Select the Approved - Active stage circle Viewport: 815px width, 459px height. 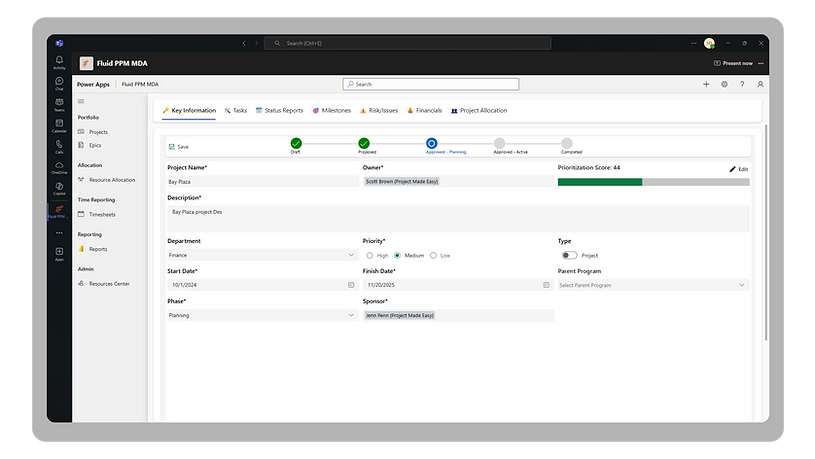point(499,143)
